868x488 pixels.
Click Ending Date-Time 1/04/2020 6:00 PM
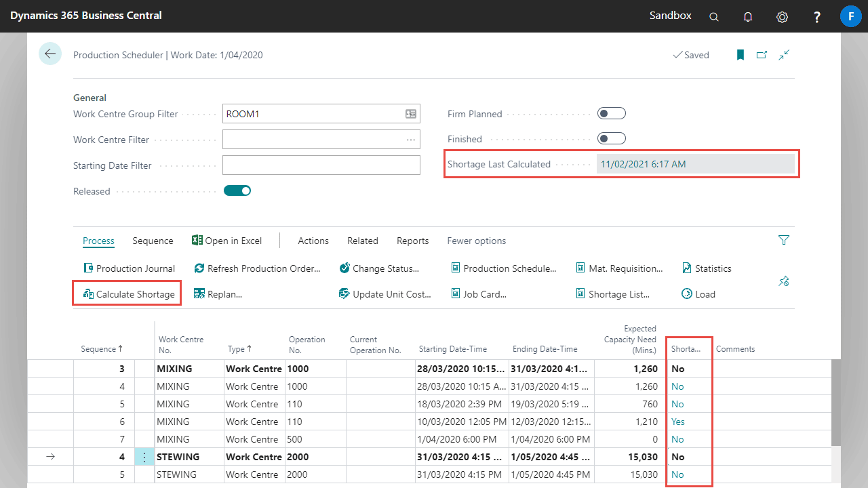point(551,439)
